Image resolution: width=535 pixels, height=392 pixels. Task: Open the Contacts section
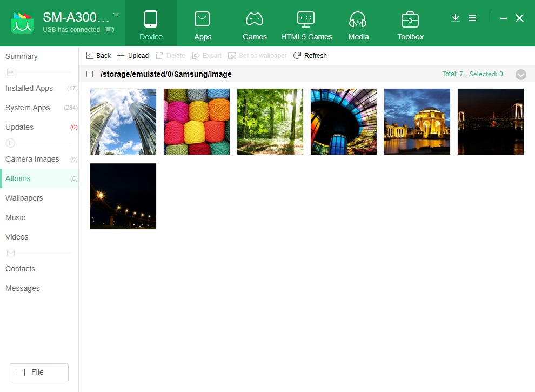[x=20, y=269]
